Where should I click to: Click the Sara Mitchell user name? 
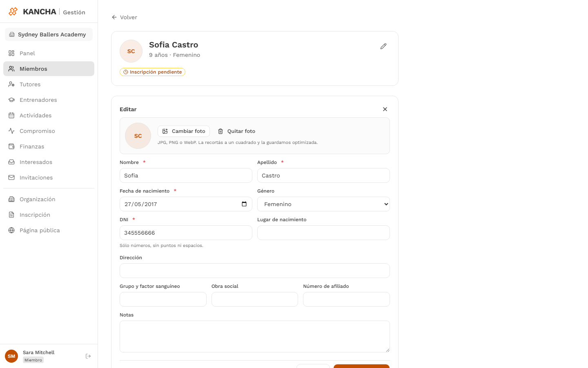click(39, 352)
